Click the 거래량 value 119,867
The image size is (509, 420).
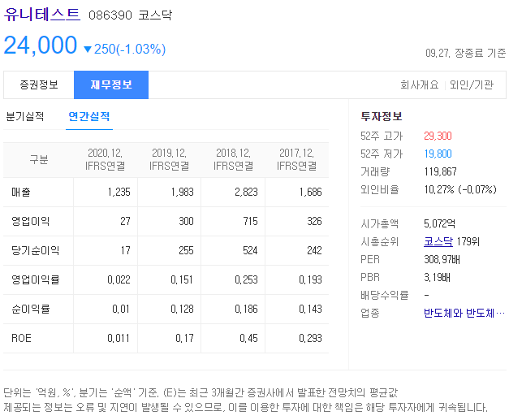coord(440,171)
